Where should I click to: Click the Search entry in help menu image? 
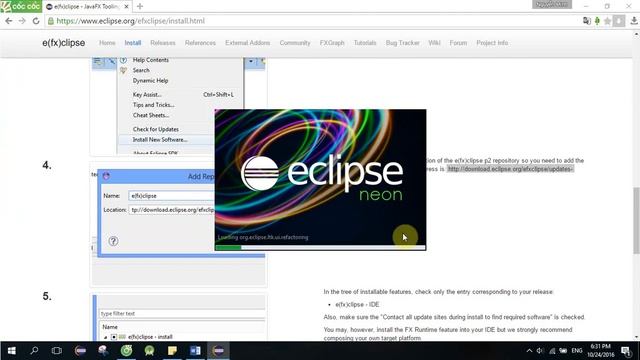click(141, 70)
